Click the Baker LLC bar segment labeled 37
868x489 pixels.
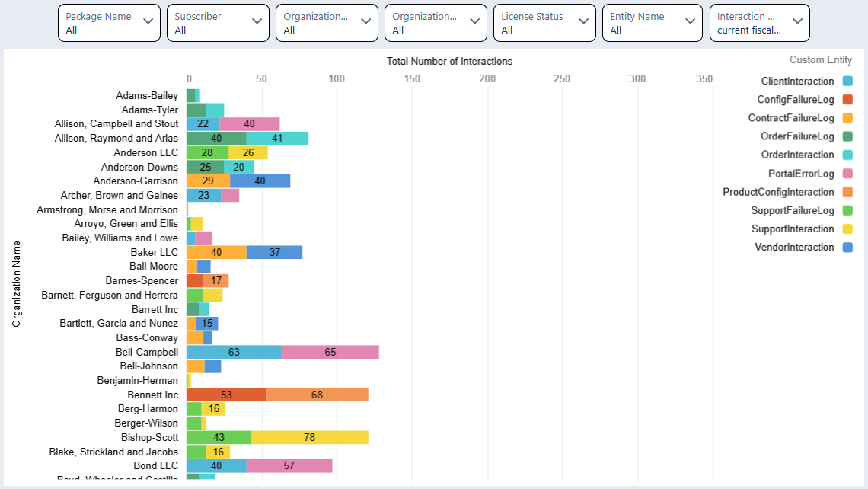point(274,252)
